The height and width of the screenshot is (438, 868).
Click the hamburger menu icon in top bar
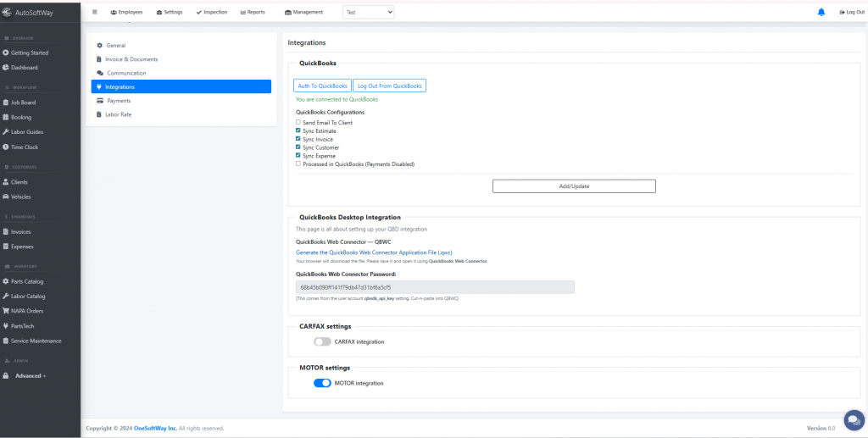point(95,12)
